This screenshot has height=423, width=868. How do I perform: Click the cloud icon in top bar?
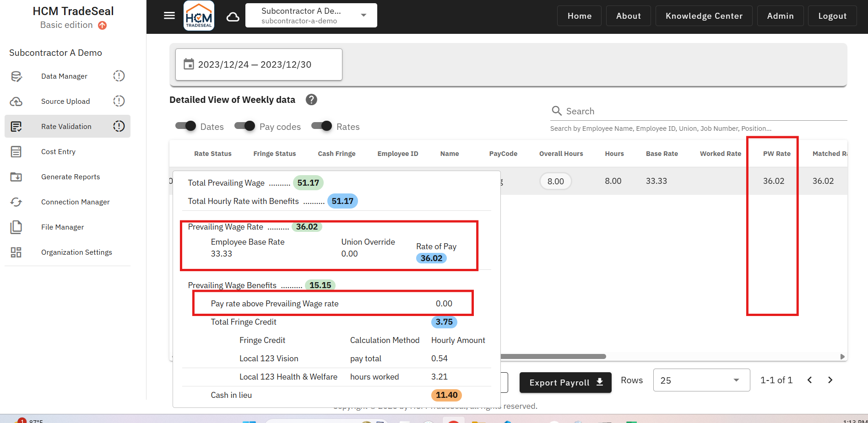tap(233, 17)
